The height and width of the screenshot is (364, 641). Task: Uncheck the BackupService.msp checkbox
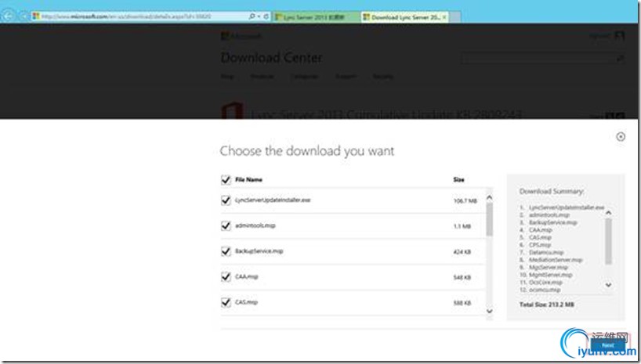coord(226,251)
